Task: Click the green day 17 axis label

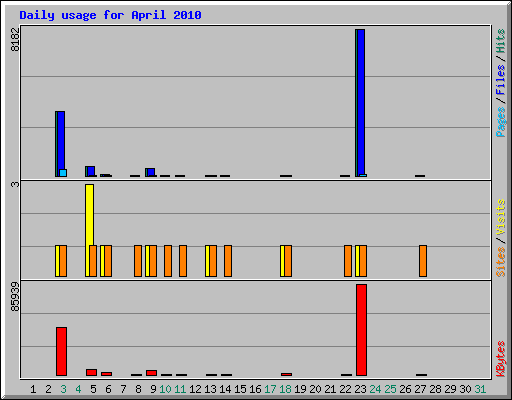Action: 270,389
